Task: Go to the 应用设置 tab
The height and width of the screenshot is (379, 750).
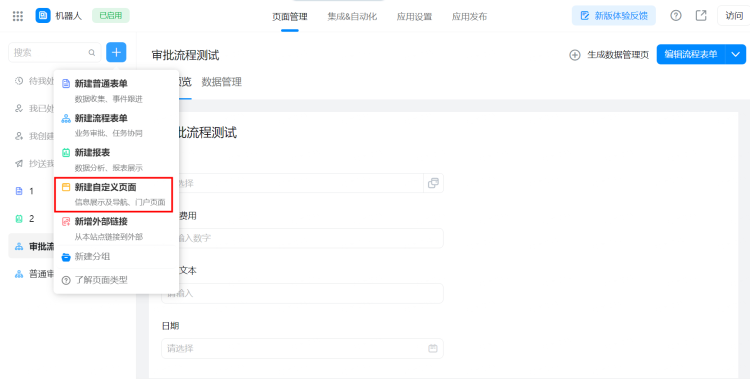Action: click(x=414, y=17)
